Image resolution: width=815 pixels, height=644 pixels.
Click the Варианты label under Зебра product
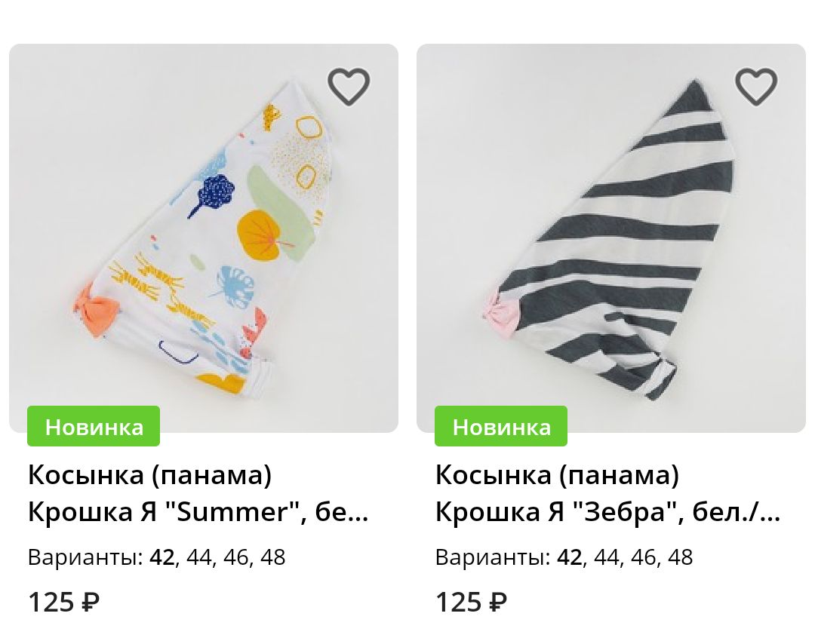point(493,557)
